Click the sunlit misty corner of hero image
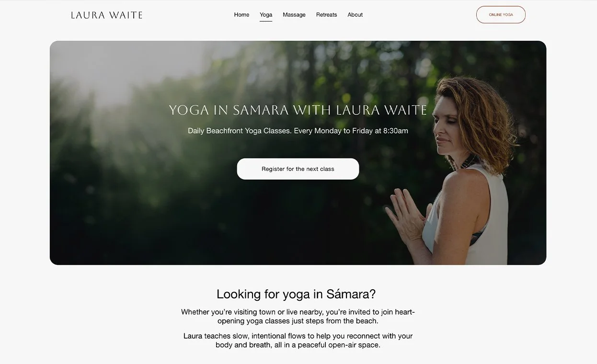597x364 pixels. (x=96, y=72)
